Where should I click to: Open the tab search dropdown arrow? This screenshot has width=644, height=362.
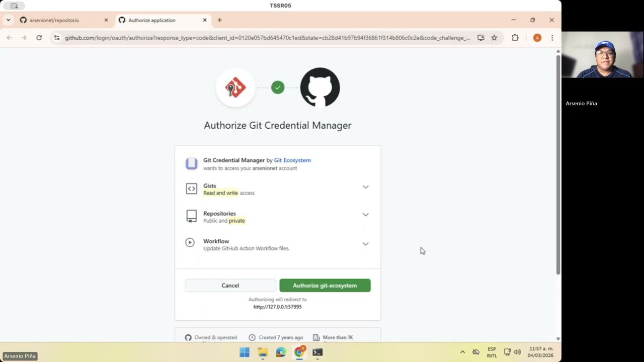click(x=8, y=20)
